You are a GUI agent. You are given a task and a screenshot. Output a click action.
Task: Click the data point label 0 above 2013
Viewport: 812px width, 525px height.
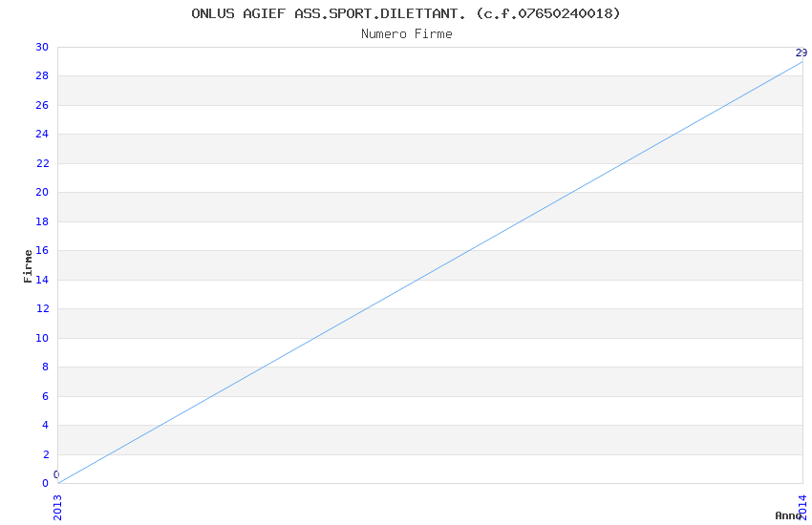coord(56,474)
